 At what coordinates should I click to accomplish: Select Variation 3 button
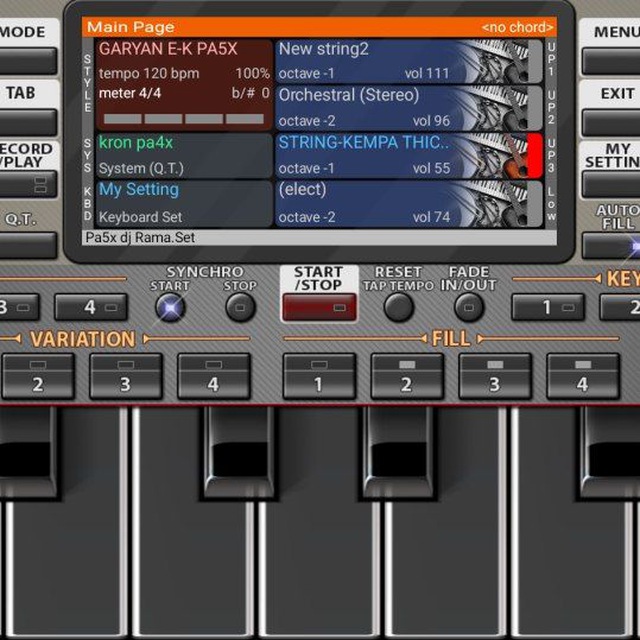(126, 376)
